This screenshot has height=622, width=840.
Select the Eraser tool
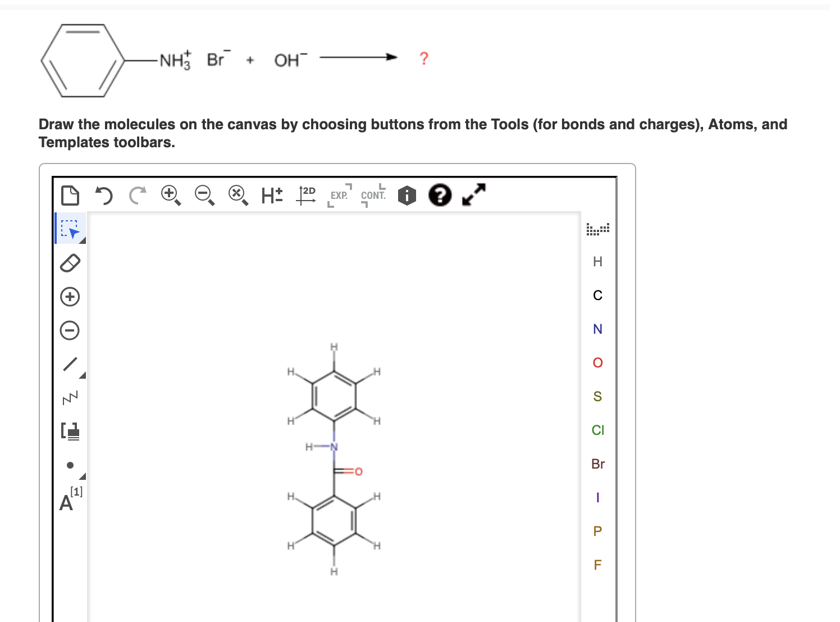point(70,262)
